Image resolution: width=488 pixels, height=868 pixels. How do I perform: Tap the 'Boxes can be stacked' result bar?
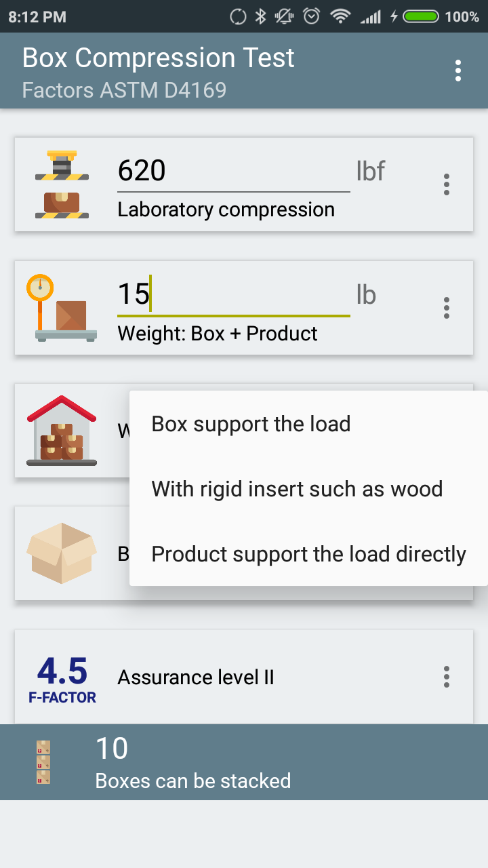click(x=244, y=762)
